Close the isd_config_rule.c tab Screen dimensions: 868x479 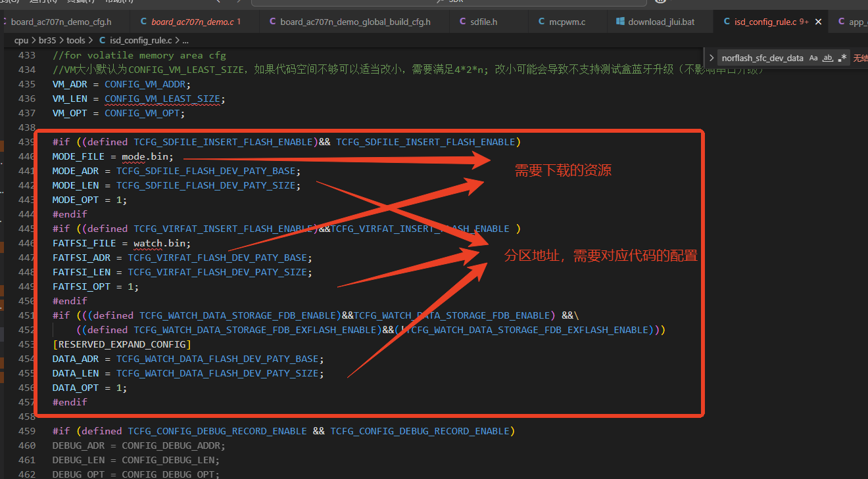point(819,22)
